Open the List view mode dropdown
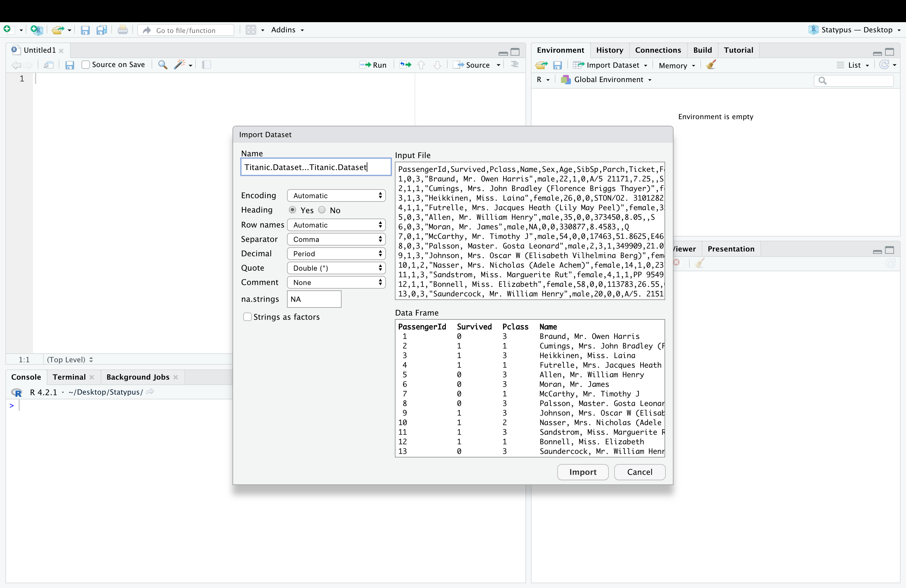 (853, 66)
